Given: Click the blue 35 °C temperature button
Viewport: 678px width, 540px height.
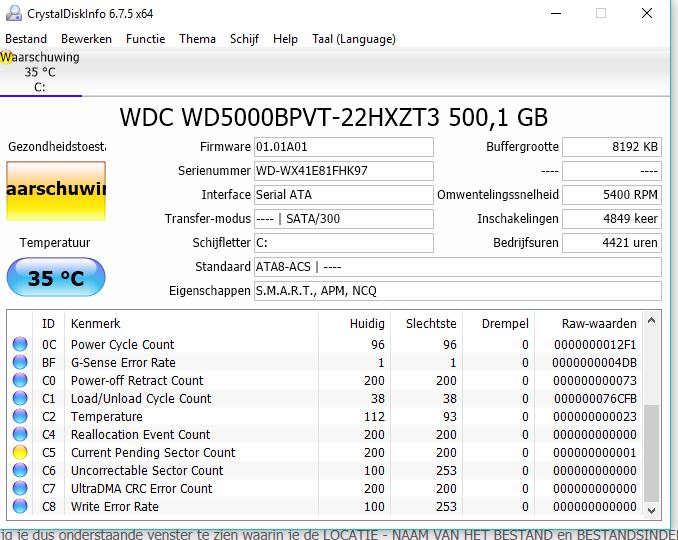Looking at the screenshot, I should 56,277.
